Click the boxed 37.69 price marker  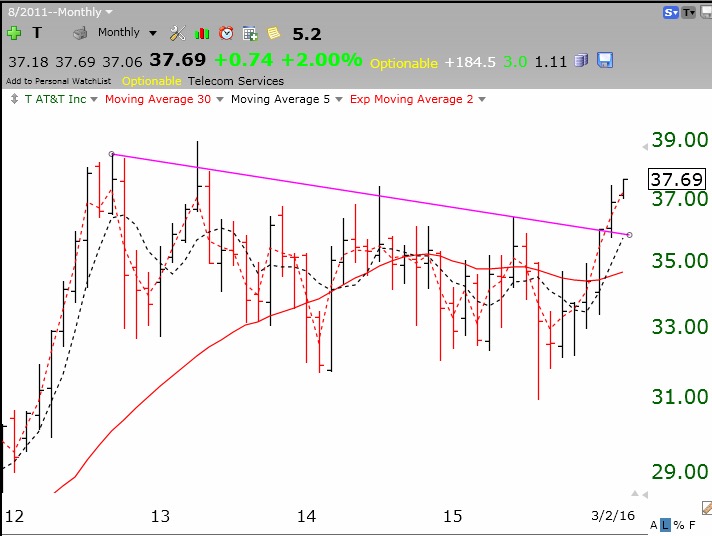click(677, 179)
